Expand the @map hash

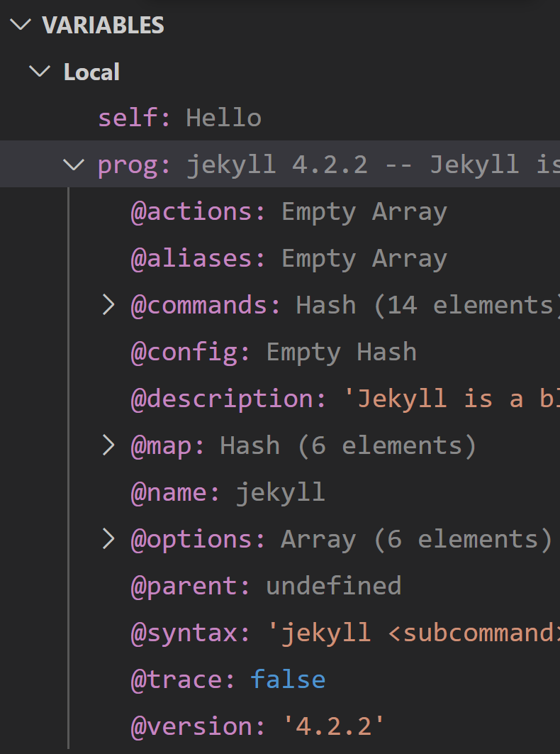109,445
